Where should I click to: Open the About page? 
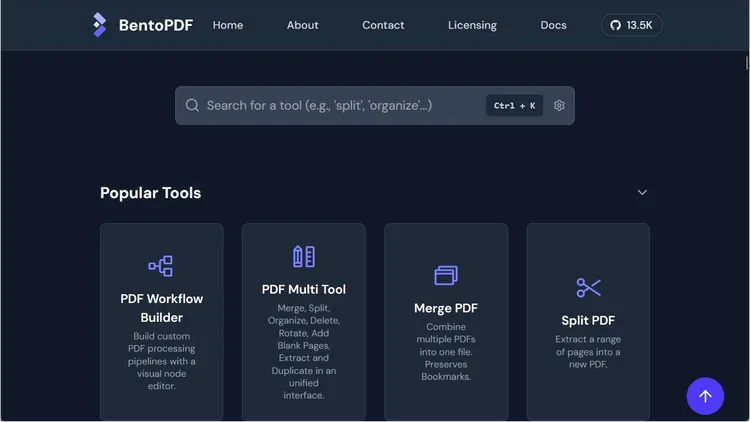pos(302,25)
